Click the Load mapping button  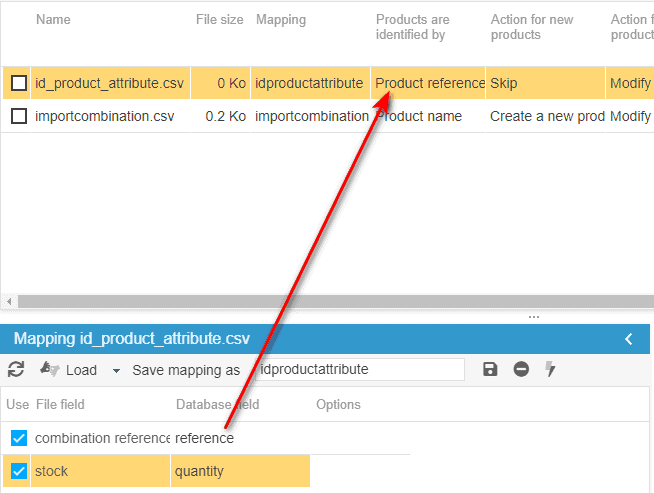70,370
